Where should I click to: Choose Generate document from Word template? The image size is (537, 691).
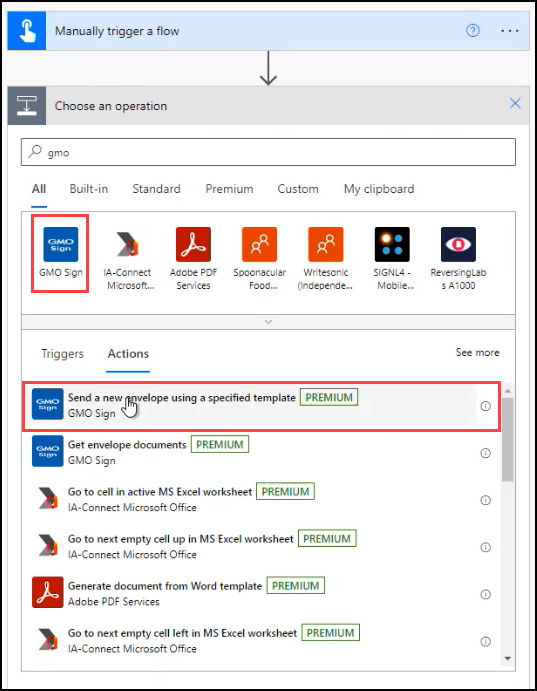[x=261, y=594]
